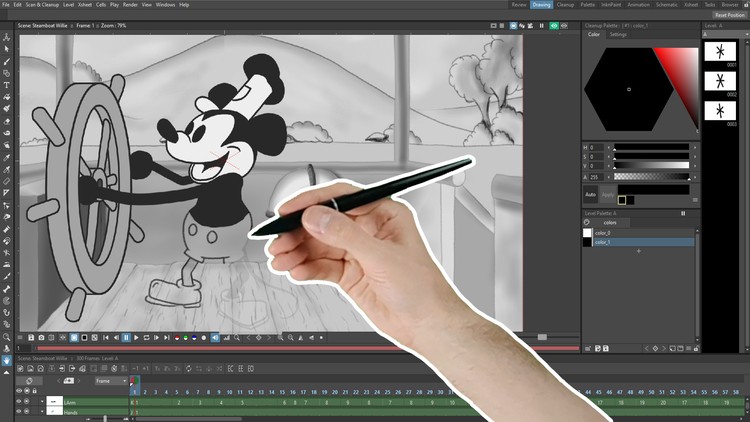Viewport: 750px width, 422px height.
Task: Click the Play button in viewer playbar
Action: pos(136,337)
